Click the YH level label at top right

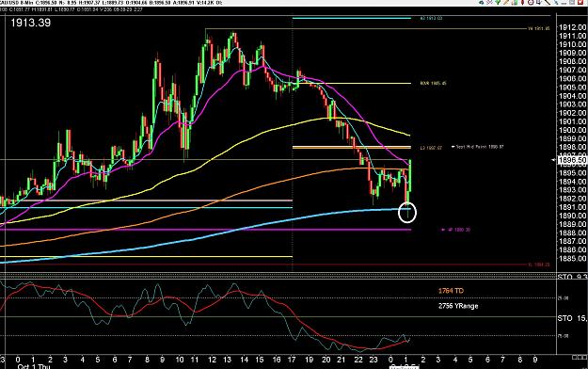coord(539,28)
